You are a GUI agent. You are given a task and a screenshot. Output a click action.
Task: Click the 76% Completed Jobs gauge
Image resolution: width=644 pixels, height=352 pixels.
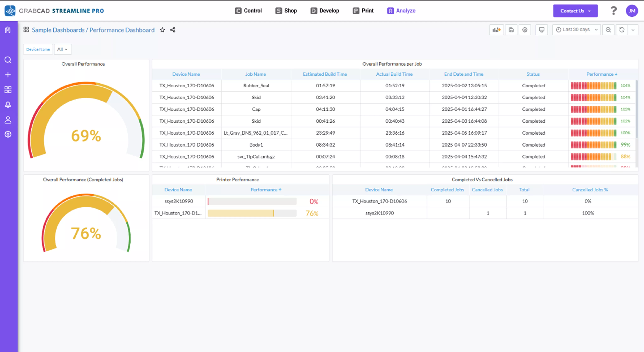pos(86,223)
